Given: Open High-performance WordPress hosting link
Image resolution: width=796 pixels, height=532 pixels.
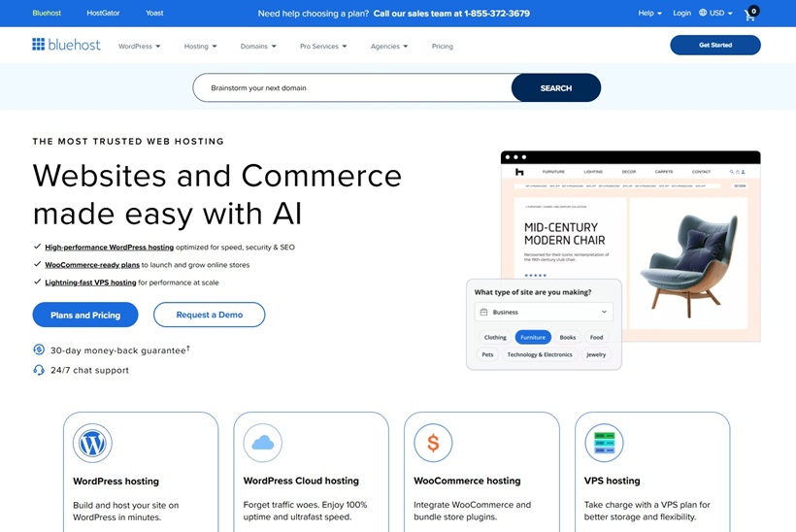Looking at the screenshot, I should tap(109, 248).
